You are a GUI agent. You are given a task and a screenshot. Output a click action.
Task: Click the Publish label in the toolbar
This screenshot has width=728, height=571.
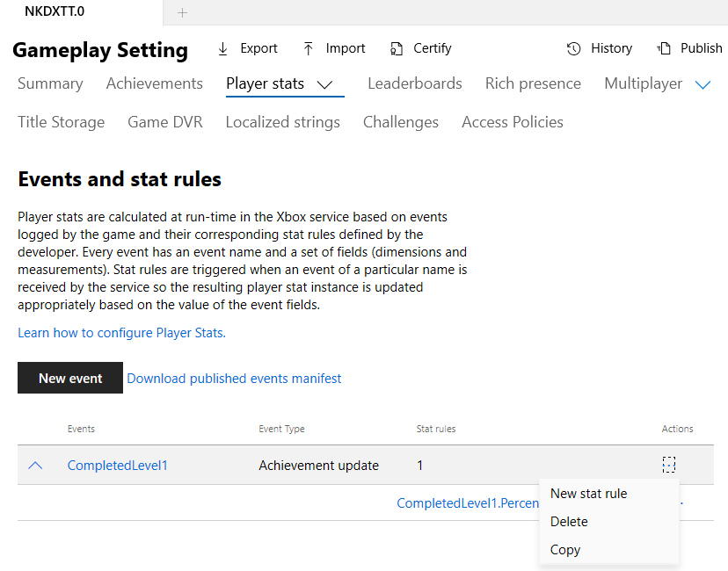click(701, 48)
